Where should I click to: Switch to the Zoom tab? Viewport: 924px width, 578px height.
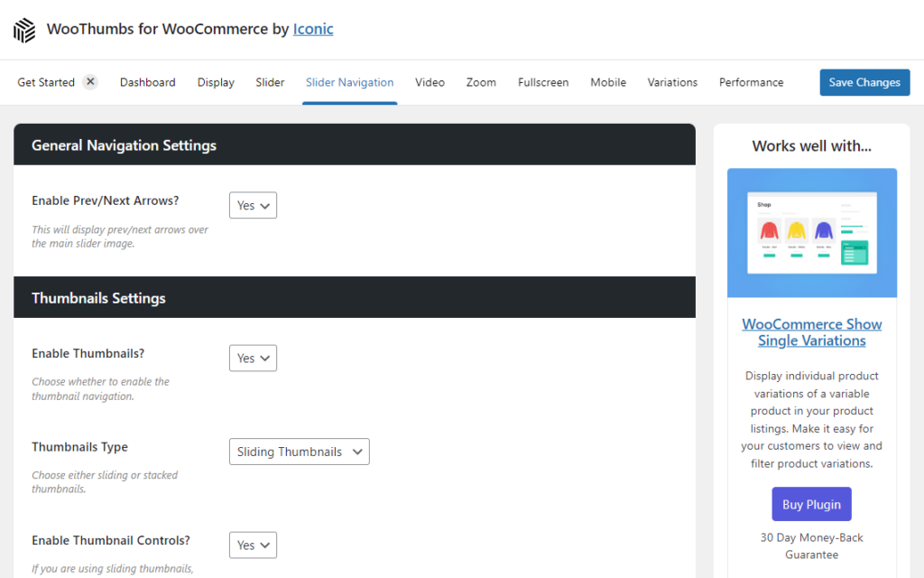481,82
